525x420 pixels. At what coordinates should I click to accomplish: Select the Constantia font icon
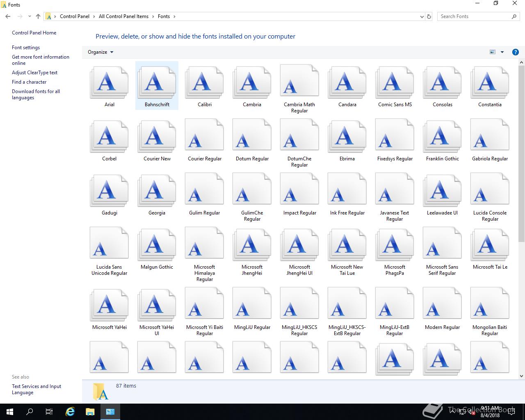tap(490, 82)
